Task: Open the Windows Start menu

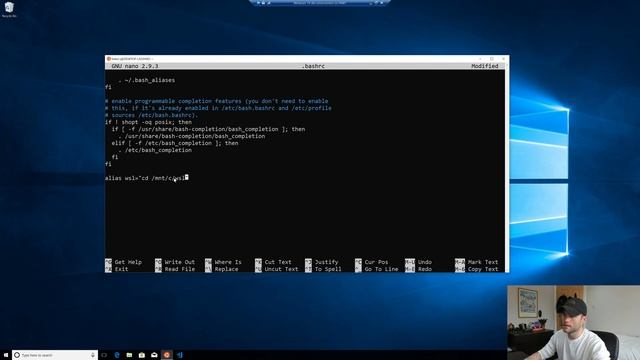Action: (6, 355)
